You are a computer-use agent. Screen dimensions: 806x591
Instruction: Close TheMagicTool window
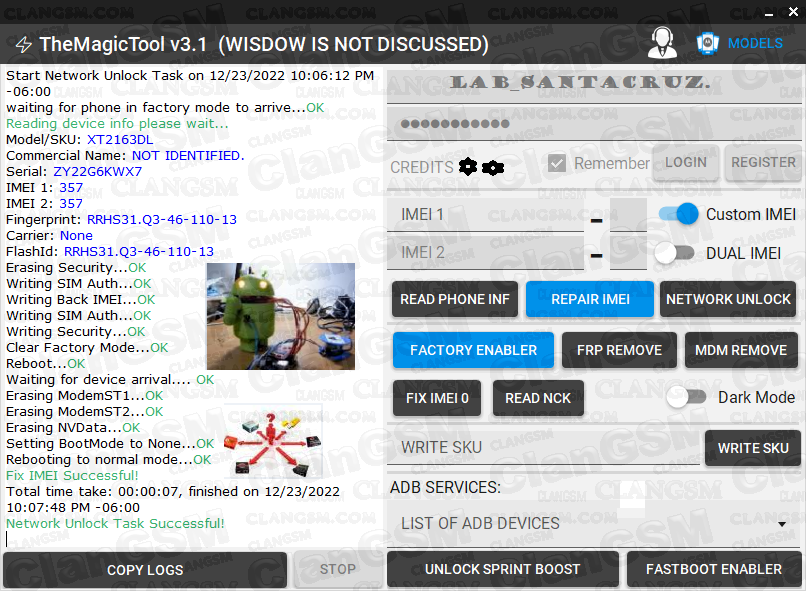tap(793, 12)
